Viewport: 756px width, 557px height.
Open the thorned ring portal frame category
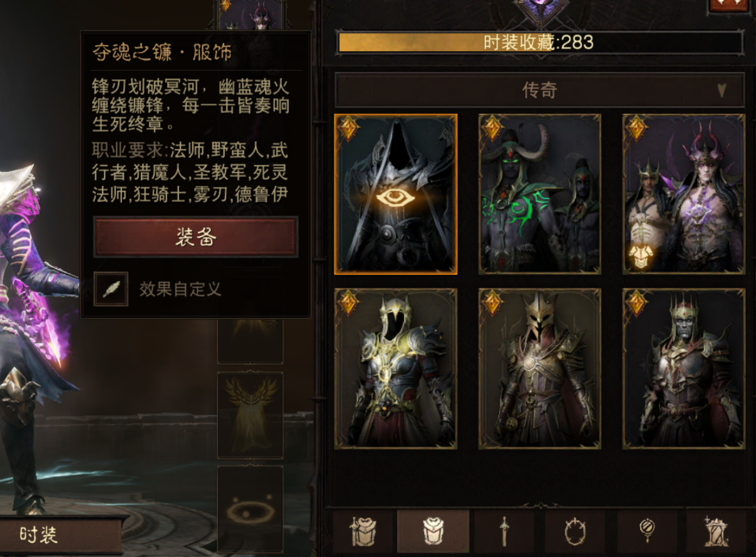click(x=574, y=532)
